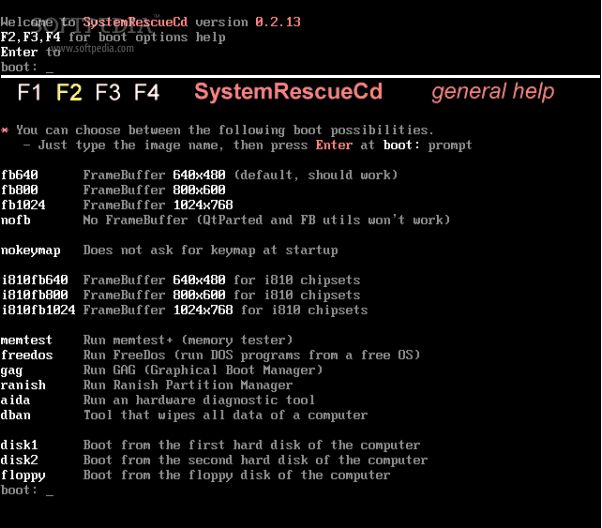Viewport: 602px width, 528px height.
Task: Click 'FrameBuffer 1024x768 for i810 chipsets' description
Action: (x=225, y=310)
